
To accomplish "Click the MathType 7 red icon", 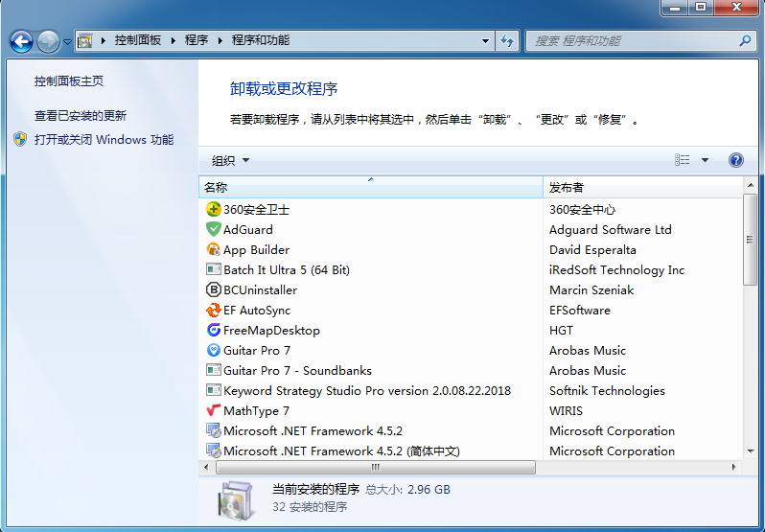I will pyautogui.click(x=213, y=410).
